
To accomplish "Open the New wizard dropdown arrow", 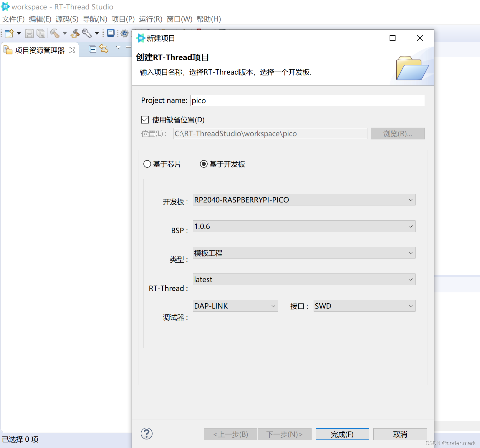I will (19, 33).
